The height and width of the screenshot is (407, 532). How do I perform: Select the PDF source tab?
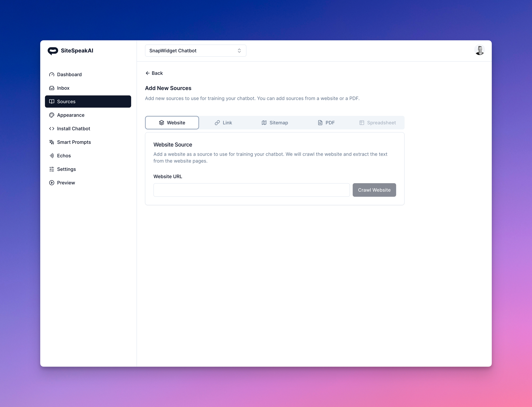326,123
